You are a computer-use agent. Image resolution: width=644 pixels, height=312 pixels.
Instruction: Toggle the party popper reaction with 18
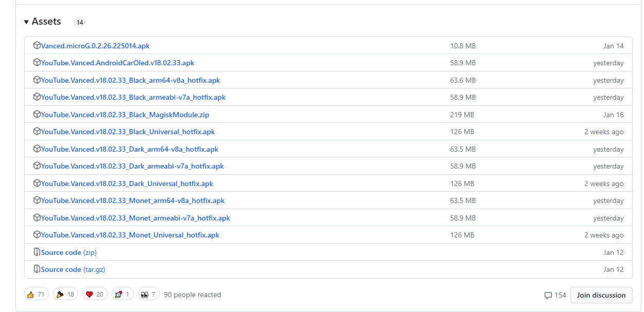pos(65,295)
